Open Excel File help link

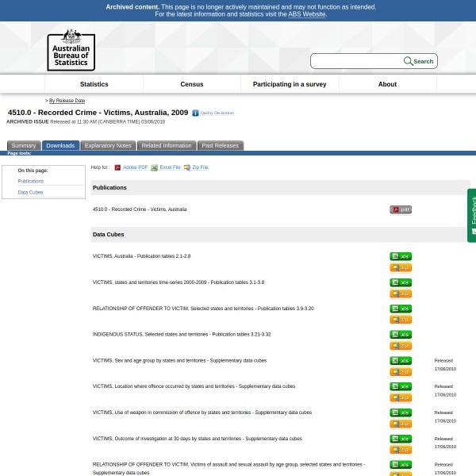point(170,167)
